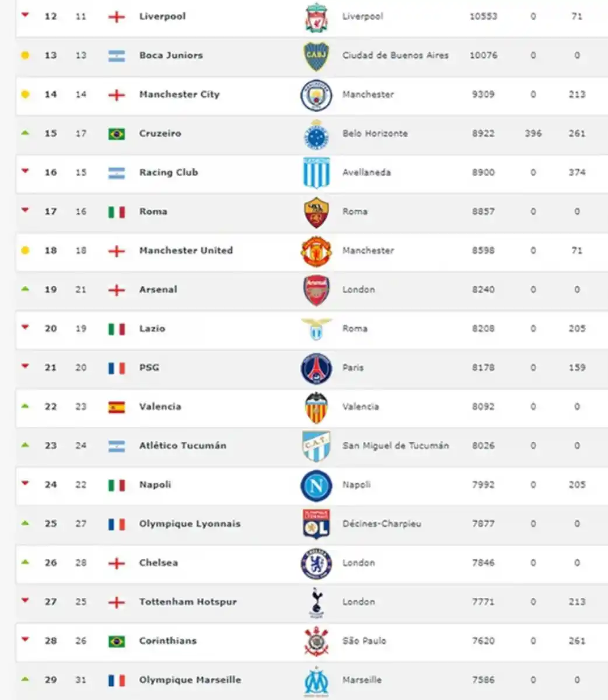Click the AS Roma wolf badge
The image size is (608, 700).
tap(316, 212)
